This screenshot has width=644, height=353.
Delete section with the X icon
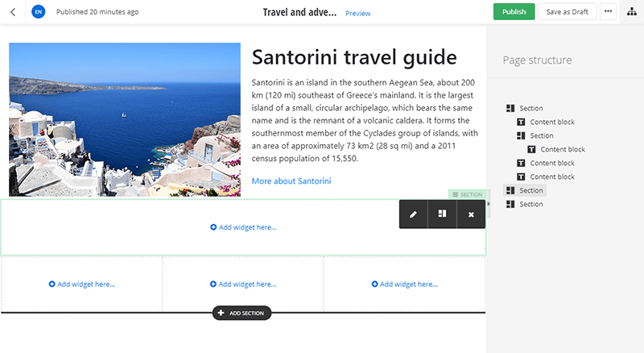471,214
